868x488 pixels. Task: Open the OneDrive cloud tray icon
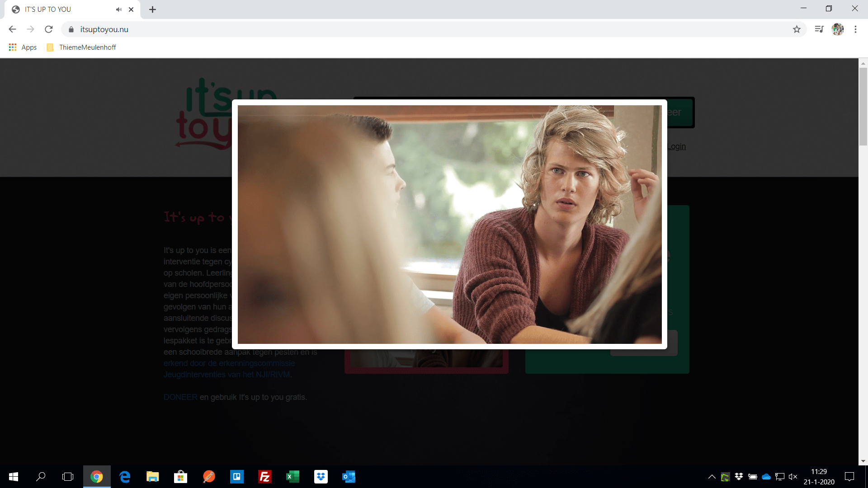click(766, 477)
